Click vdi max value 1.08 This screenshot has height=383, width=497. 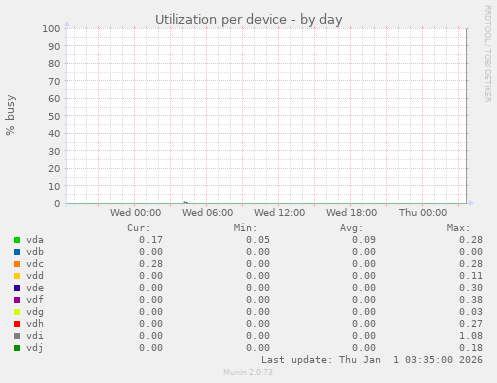click(x=471, y=336)
